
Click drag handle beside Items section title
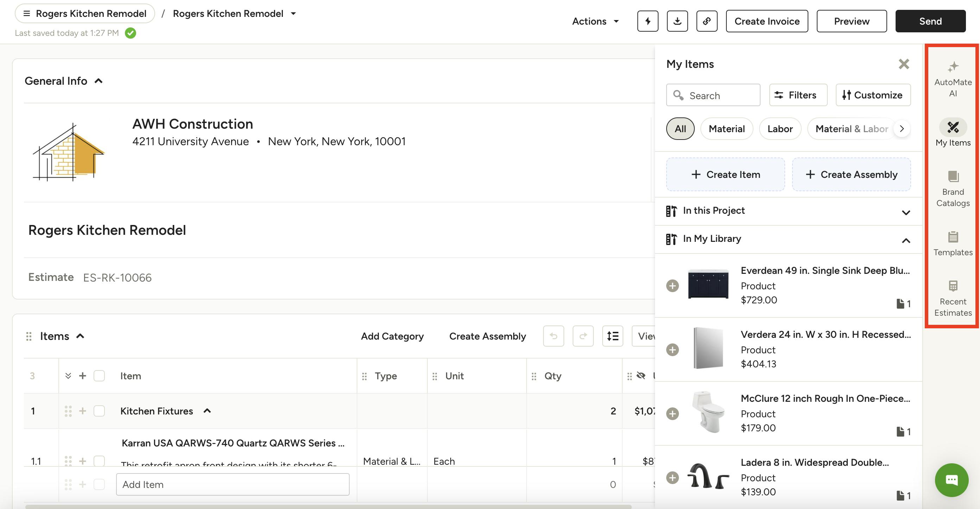(28, 336)
